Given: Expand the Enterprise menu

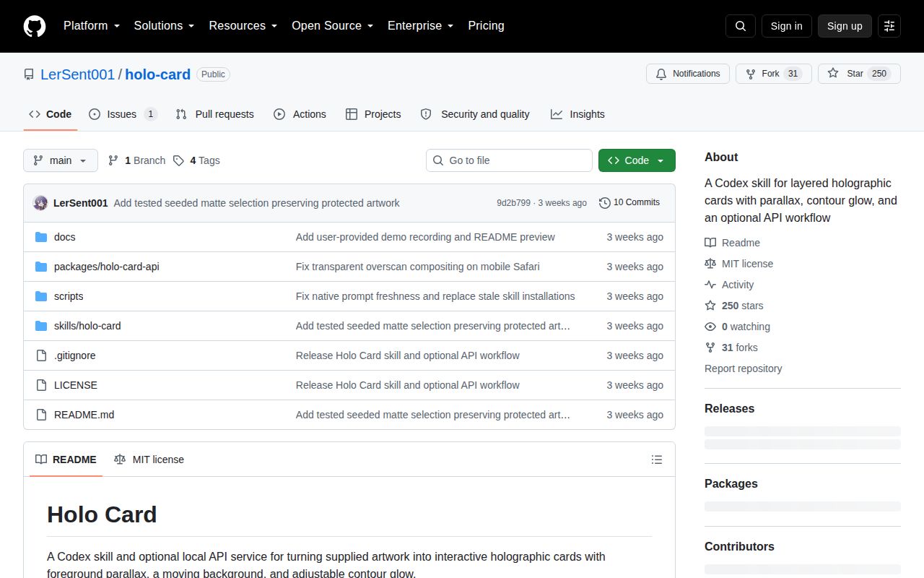Looking at the screenshot, I should point(420,25).
